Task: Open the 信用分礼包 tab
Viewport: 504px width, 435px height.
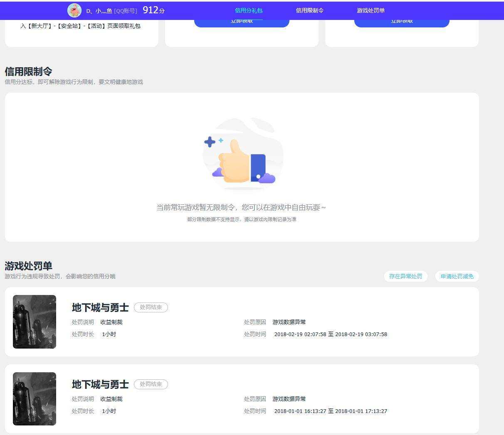Action: pos(249,10)
